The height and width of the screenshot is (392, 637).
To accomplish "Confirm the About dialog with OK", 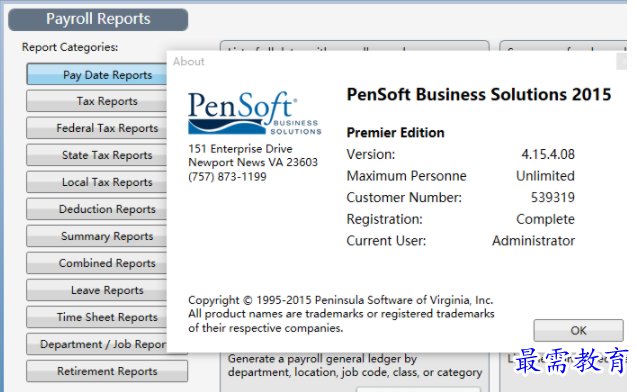I will point(578,330).
